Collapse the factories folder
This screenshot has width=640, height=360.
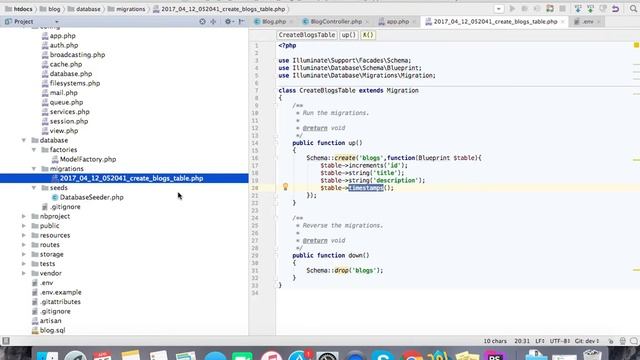(x=34, y=150)
